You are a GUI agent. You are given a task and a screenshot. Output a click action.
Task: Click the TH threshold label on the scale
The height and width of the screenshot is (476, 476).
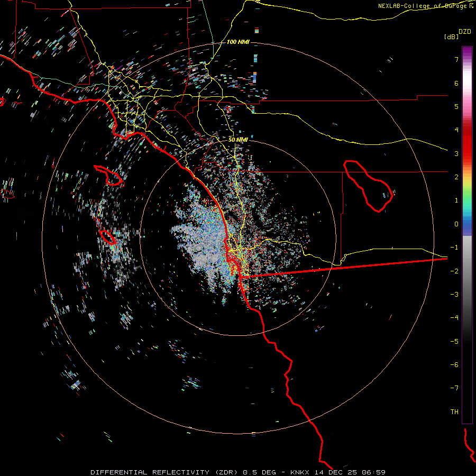click(454, 412)
